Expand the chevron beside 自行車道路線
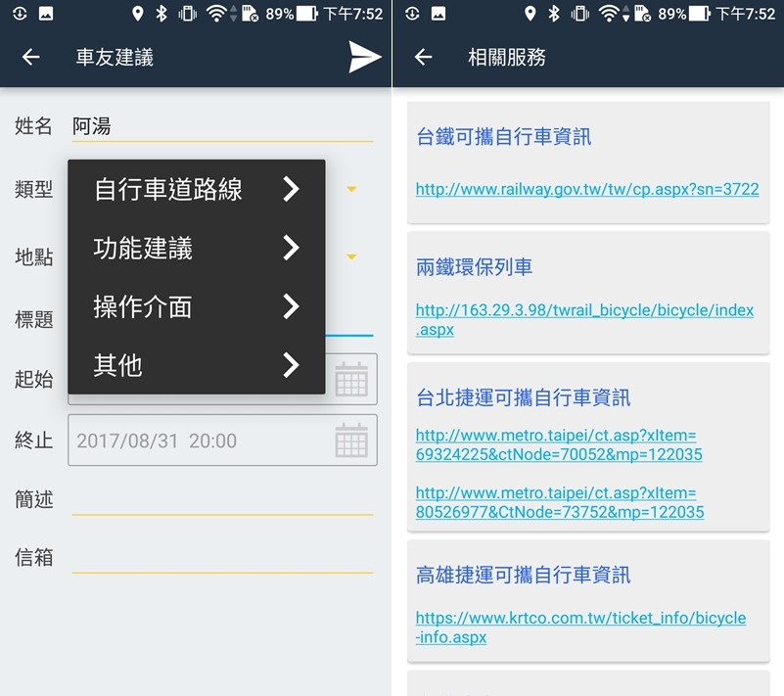784x696 pixels. (291, 189)
